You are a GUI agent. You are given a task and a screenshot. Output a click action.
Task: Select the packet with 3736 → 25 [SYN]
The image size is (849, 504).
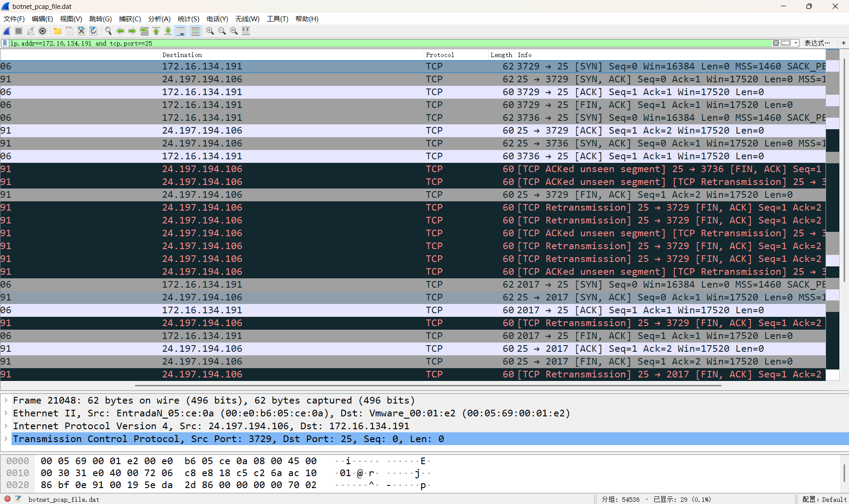[x=413, y=118]
